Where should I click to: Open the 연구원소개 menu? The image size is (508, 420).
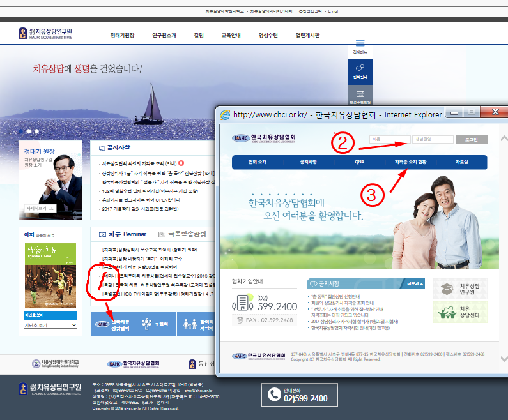click(164, 35)
